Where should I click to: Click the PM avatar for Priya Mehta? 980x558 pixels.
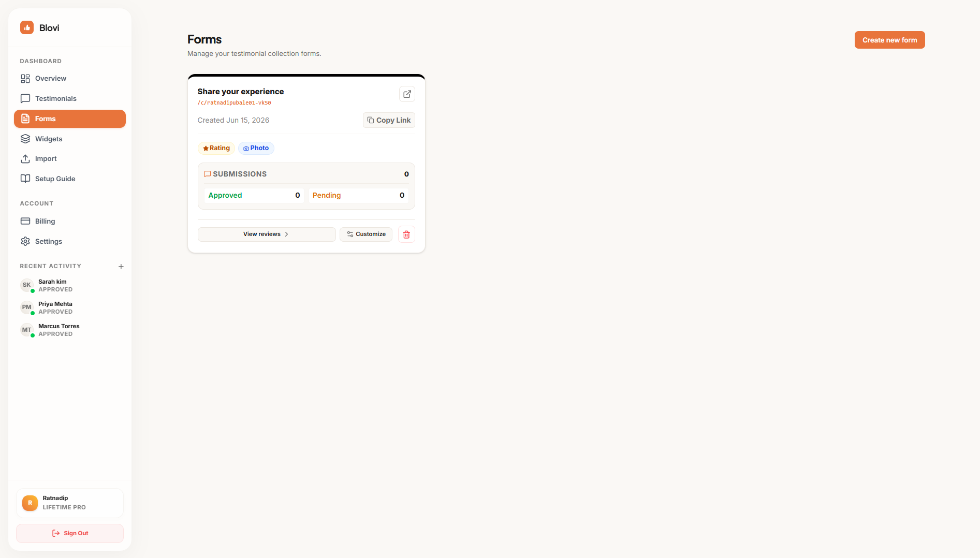(x=27, y=307)
